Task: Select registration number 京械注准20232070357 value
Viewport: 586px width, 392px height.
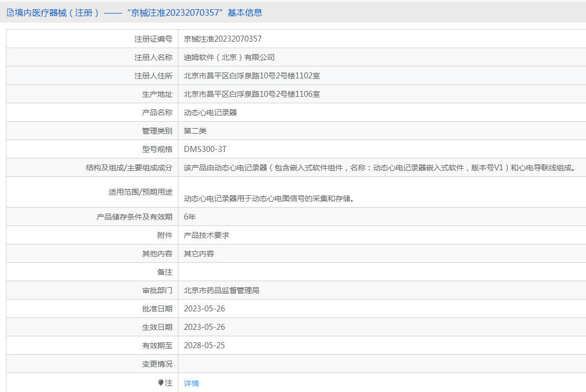Action: click(222, 39)
